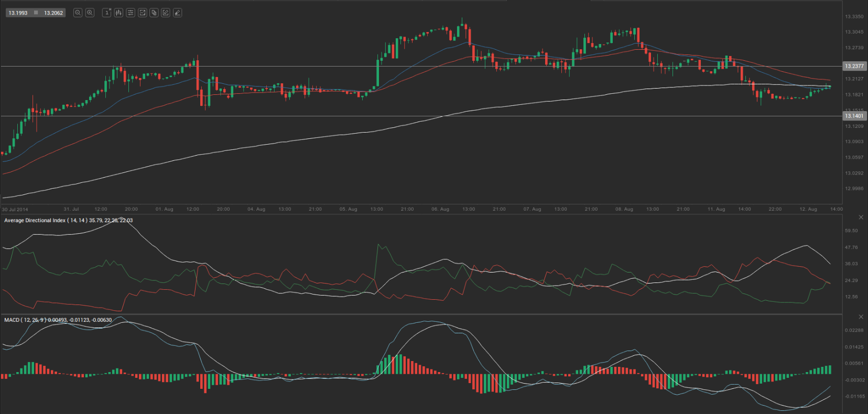This screenshot has height=414, width=868.
Task: Select the pencil draw tool
Action: tap(177, 13)
